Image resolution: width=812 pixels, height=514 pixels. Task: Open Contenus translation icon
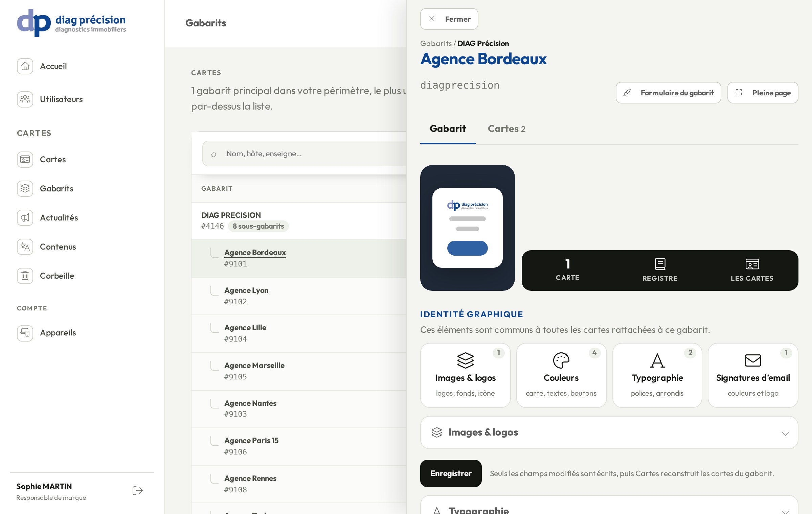(x=25, y=247)
